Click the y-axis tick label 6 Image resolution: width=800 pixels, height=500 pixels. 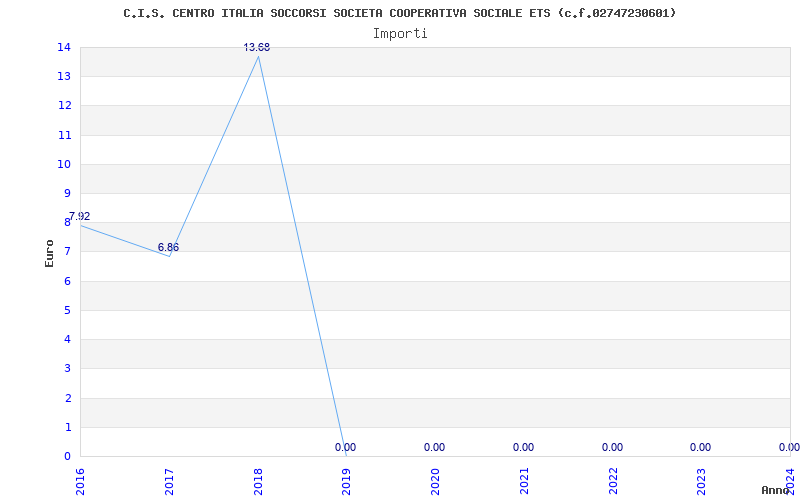(67, 281)
